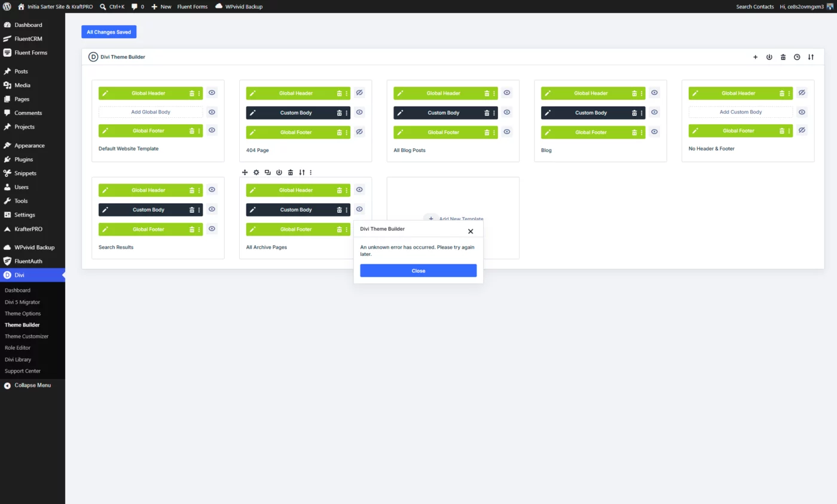Open the three-dot menu in the All Archive Pages template toolbar
This screenshot has height=504, width=837.
311,172
